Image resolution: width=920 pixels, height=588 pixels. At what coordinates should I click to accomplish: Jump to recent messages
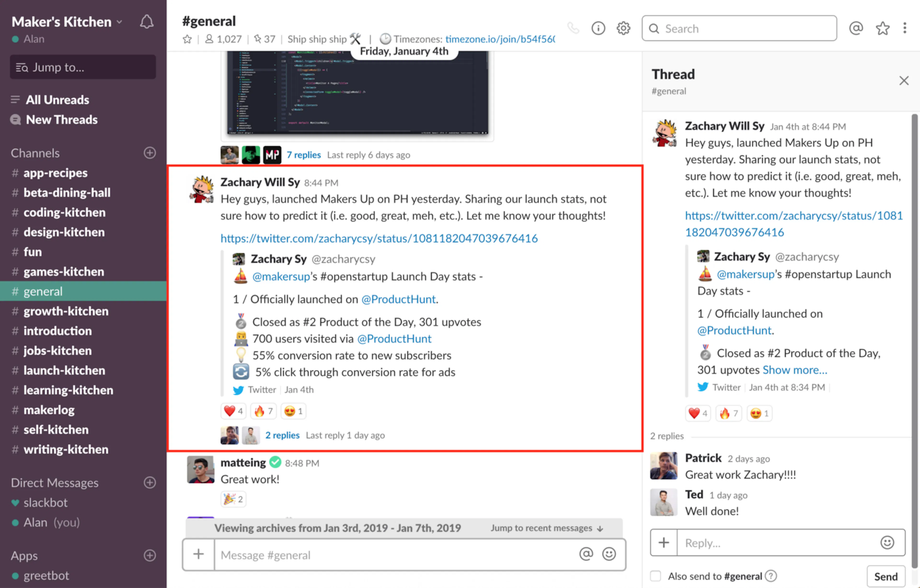(x=547, y=528)
